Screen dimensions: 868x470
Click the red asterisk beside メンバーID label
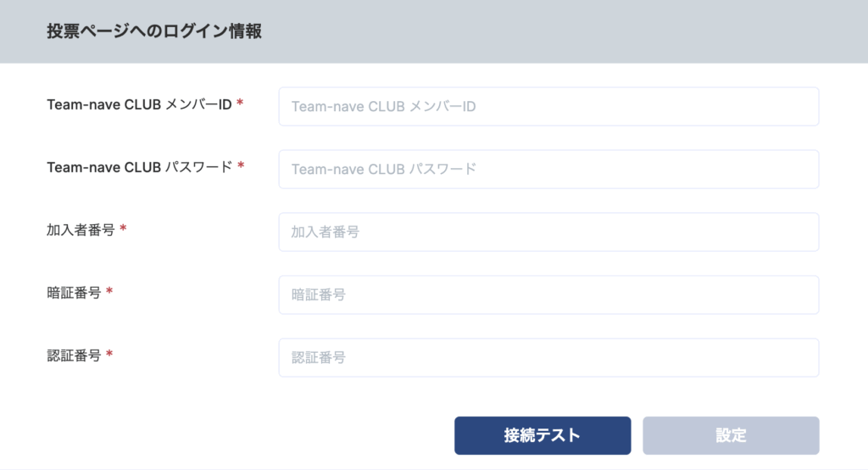coord(240,103)
